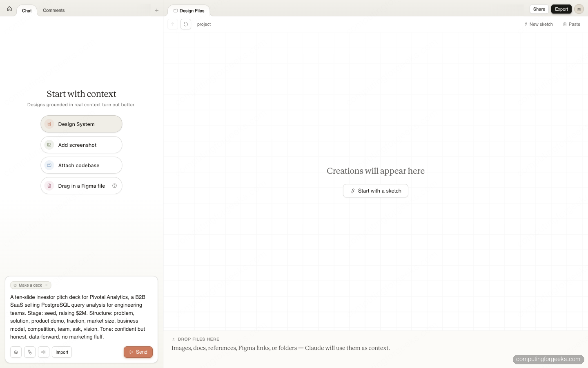This screenshot has height=368, width=588.
Task: Dismiss the Make a deck chip with its X
Action: coord(47,285)
